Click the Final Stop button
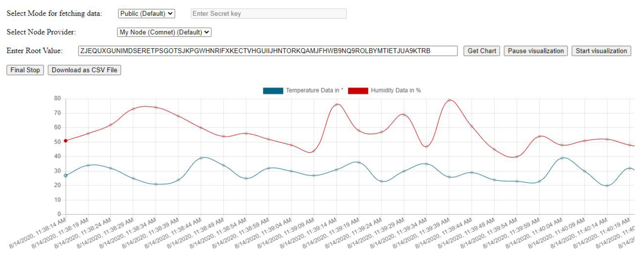The width and height of the screenshot is (644, 256). pyautogui.click(x=25, y=70)
